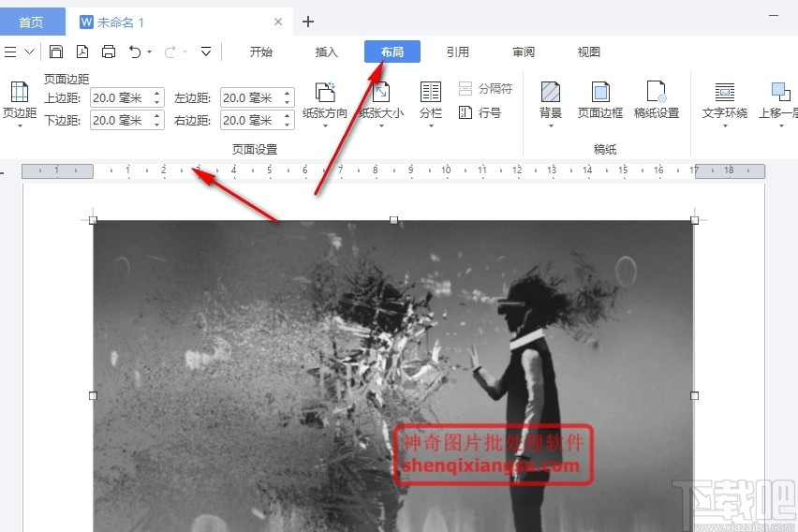Click the Print icon
This screenshot has width=798, height=532.
coord(109,52)
